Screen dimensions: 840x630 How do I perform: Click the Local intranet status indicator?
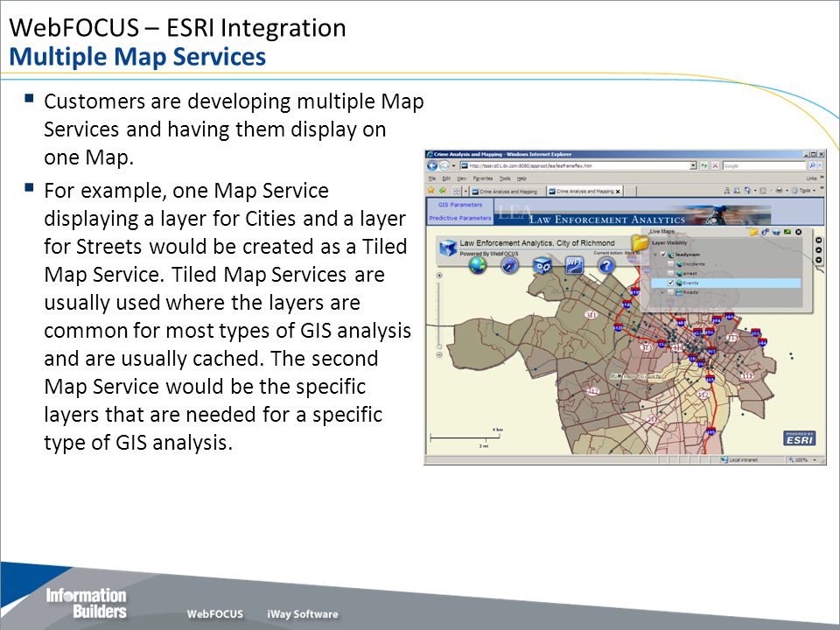point(740,459)
